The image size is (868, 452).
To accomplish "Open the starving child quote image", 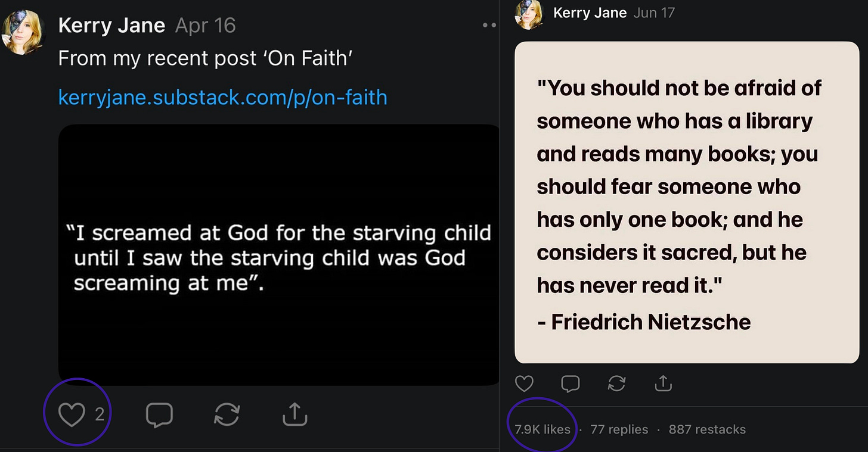I will click(x=278, y=255).
